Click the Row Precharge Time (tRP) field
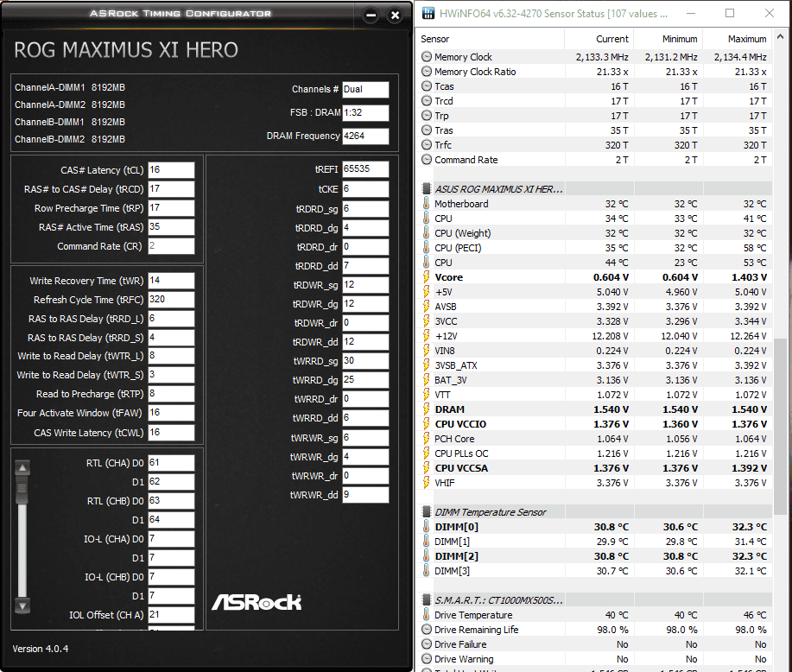This screenshot has height=672, width=792. pos(171,207)
